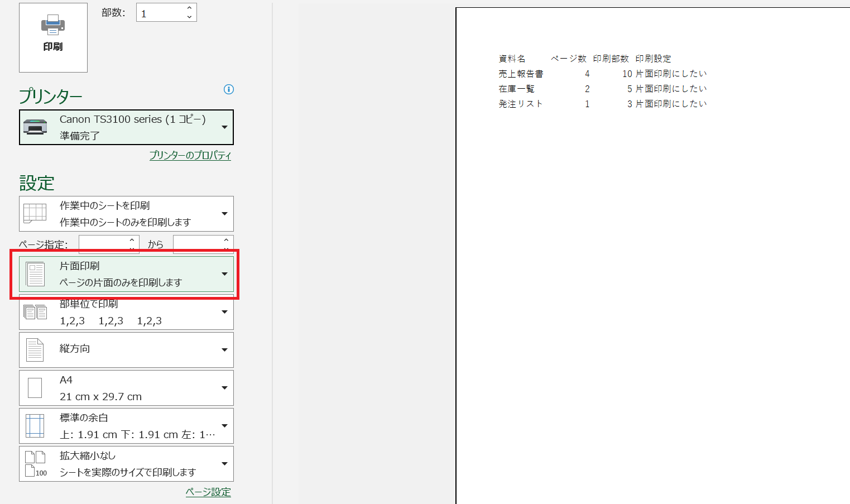The width and height of the screenshot is (850, 504).
Task: Click the A4 paper size icon
Action: (35, 388)
